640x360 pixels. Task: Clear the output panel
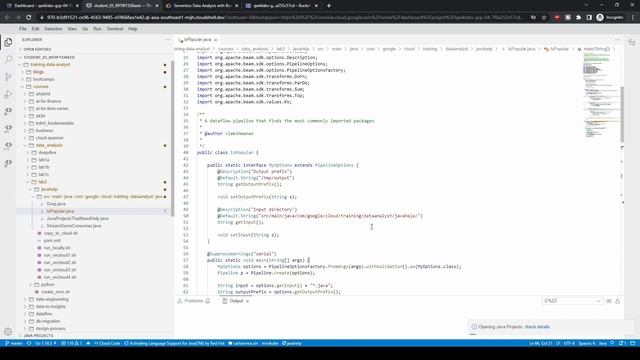pos(609,301)
